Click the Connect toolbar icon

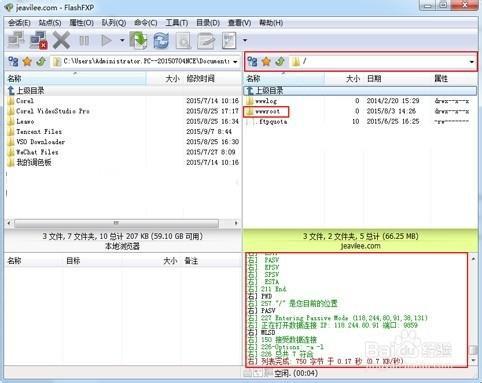[16, 40]
